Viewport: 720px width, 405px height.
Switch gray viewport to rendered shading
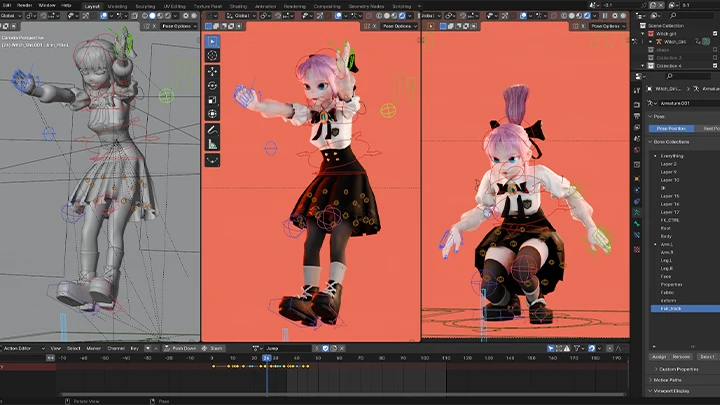[x=168, y=16]
